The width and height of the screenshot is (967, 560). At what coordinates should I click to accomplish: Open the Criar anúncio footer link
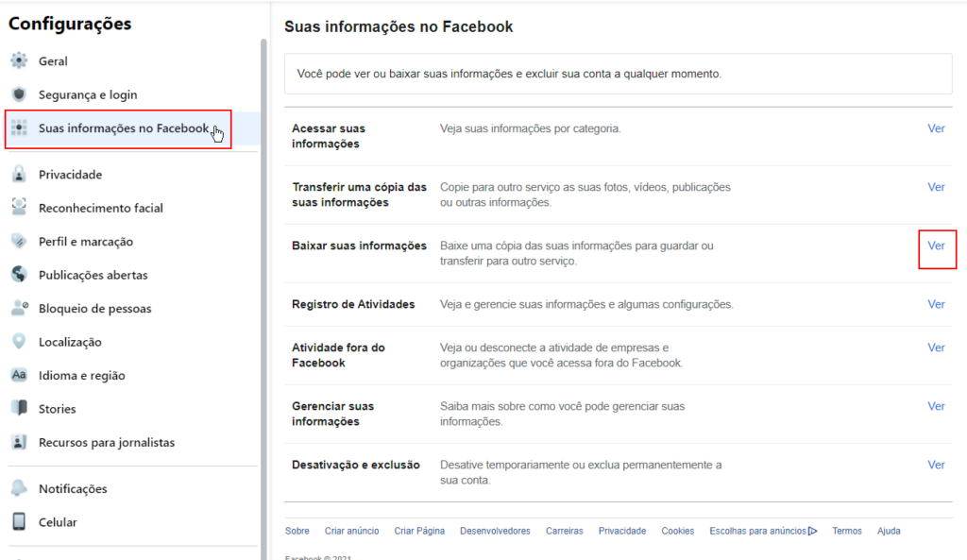[351, 531]
